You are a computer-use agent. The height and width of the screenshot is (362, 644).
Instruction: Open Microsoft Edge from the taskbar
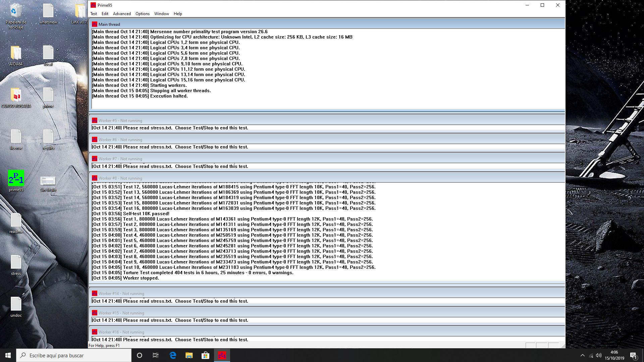173,355
